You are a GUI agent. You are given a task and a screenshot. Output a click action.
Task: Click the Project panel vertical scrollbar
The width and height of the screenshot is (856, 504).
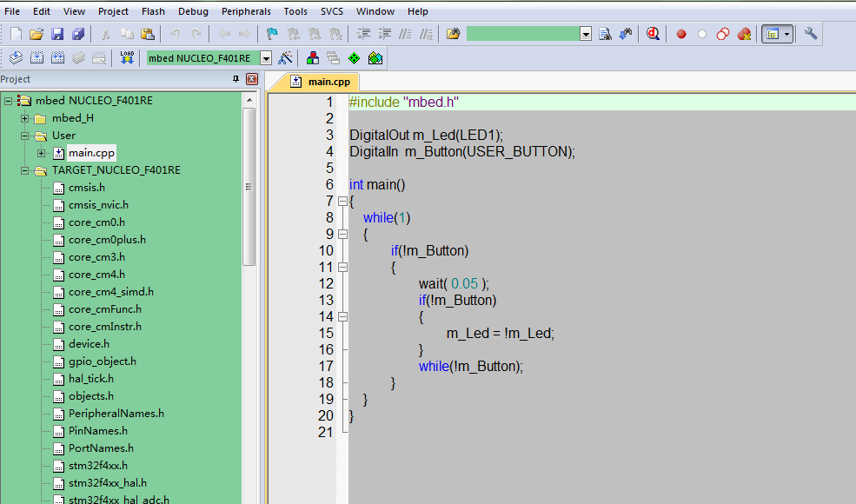coord(249,187)
